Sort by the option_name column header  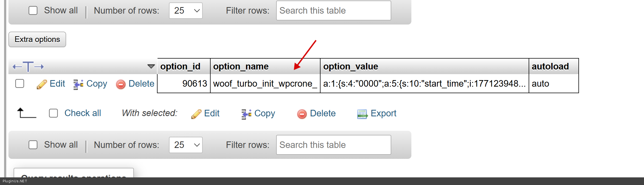click(241, 66)
